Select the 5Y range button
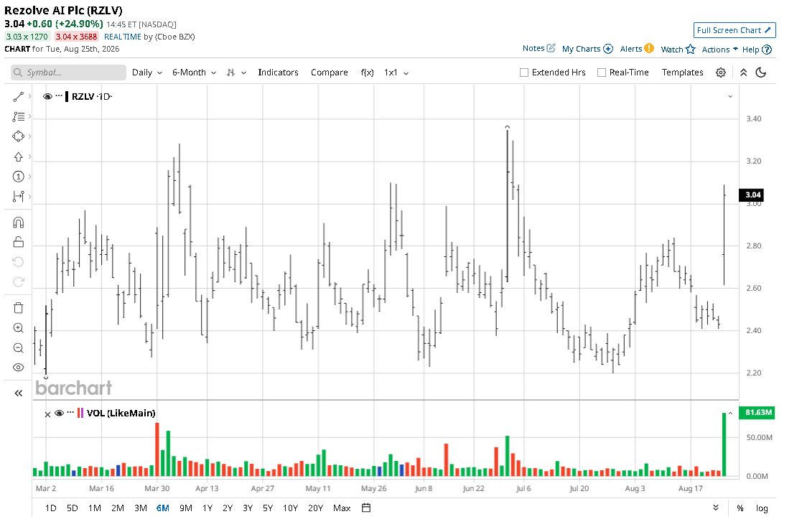The width and height of the screenshot is (802, 532). [x=268, y=508]
